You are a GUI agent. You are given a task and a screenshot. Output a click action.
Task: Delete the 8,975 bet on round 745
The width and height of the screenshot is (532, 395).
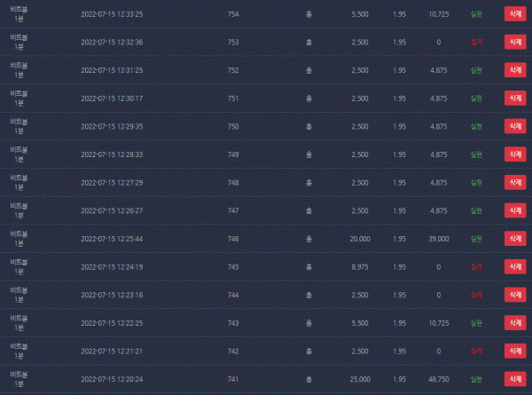[515, 267]
